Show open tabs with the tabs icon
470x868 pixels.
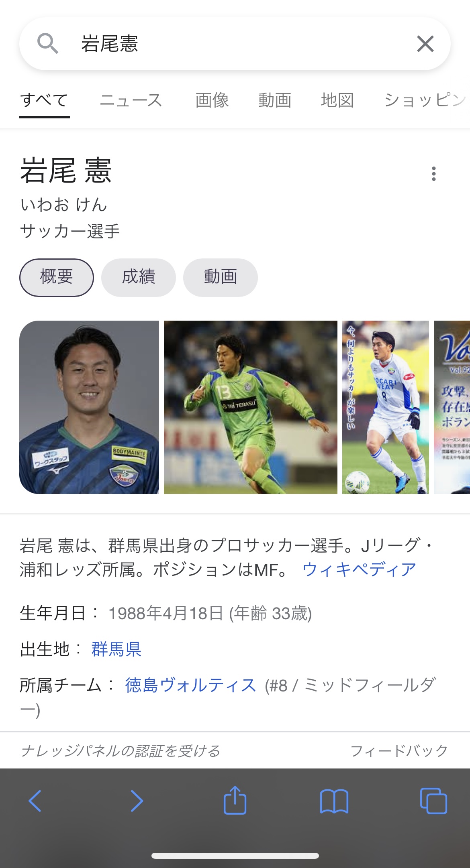click(x=433, y=801)
